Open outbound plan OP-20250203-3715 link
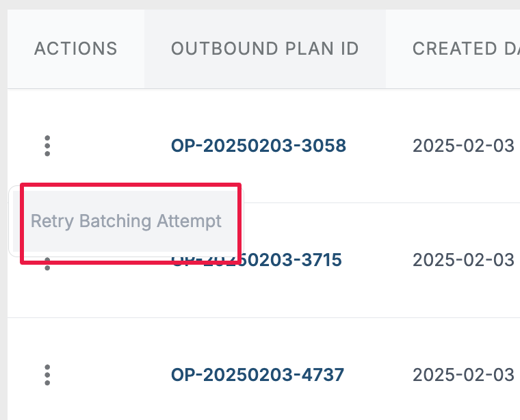The height and width of the screenshot is (420, 520). pyautogui.click(x=294, y=261)
